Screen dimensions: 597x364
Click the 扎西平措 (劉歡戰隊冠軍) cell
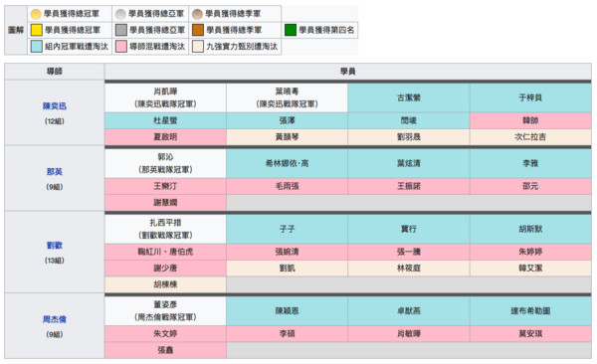(165, 229)
